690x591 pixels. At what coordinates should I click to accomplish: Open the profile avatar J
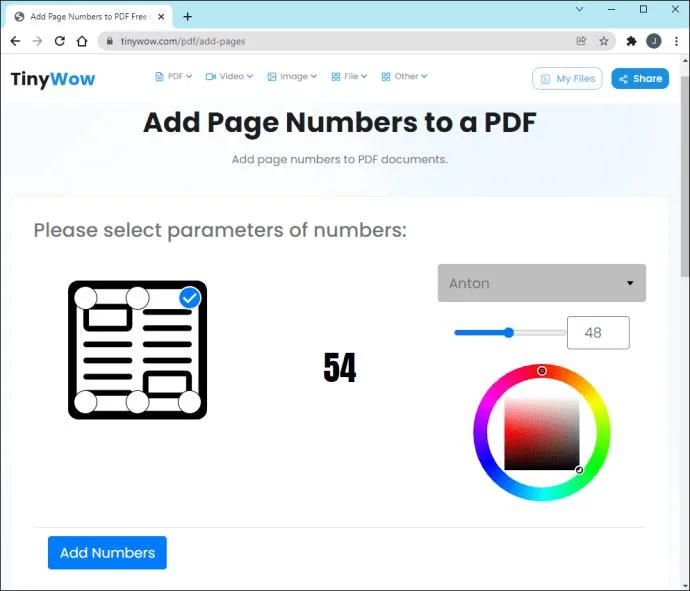653,41
